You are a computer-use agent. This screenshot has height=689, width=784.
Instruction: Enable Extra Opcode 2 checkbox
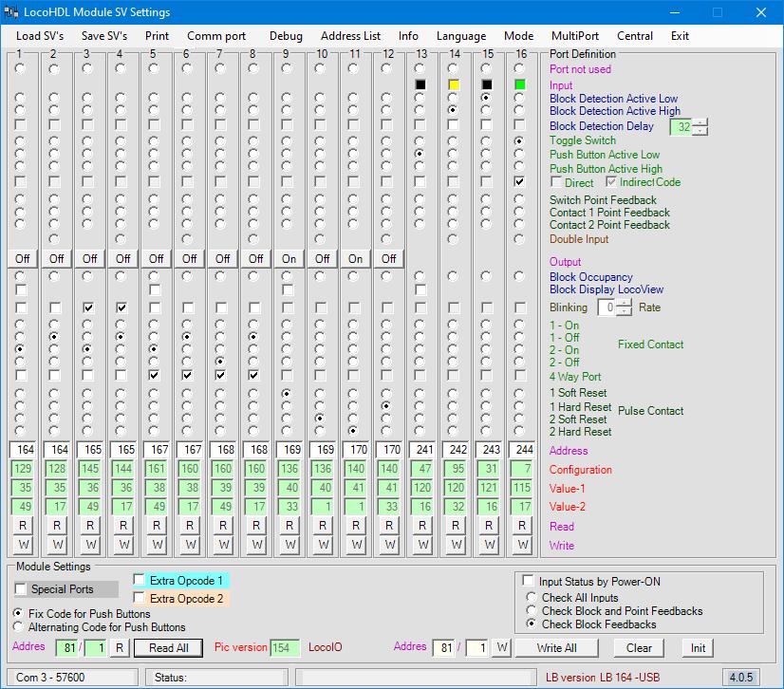point(139,598)
